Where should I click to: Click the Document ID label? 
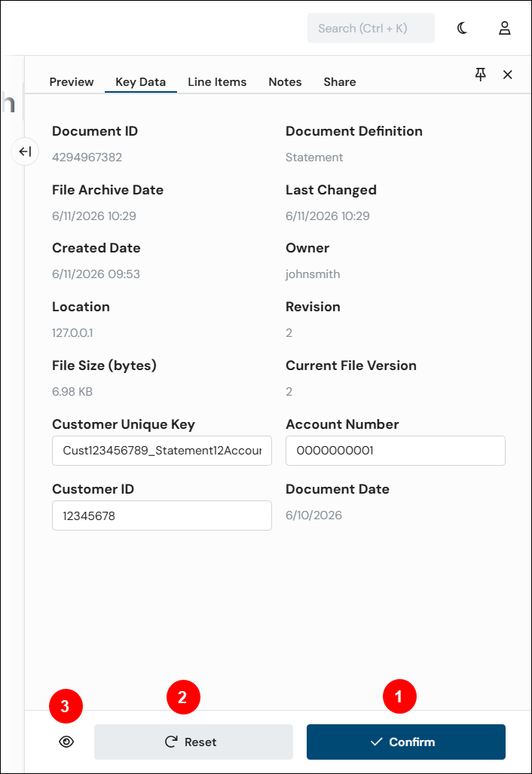[95, 131]
